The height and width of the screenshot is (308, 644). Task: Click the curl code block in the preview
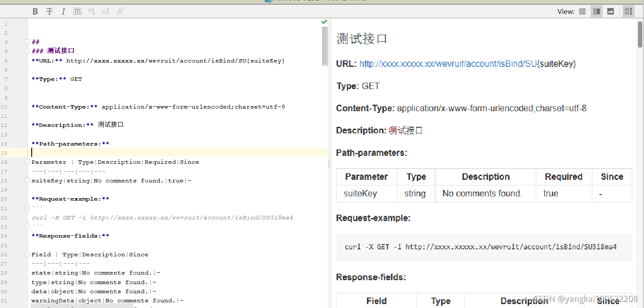484,247
